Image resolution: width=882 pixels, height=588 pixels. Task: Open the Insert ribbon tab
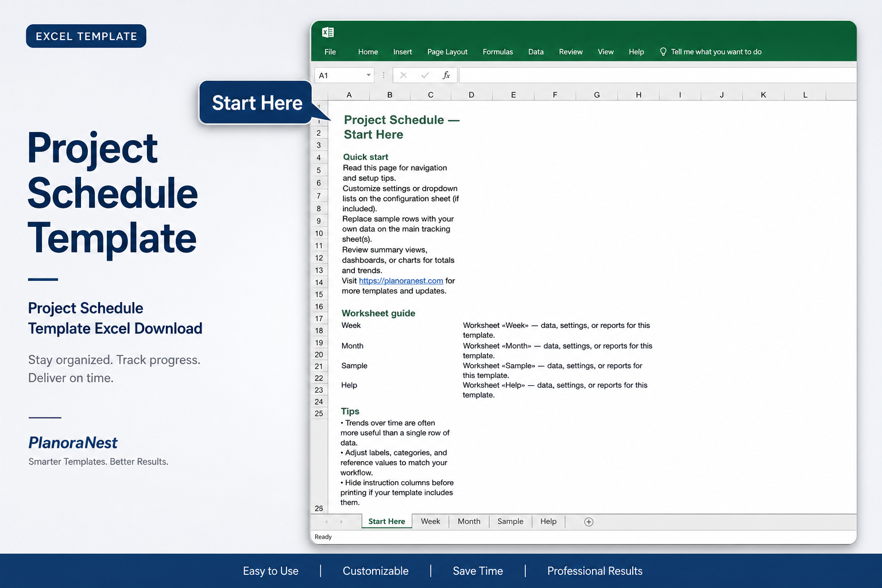tap(403, 52)
